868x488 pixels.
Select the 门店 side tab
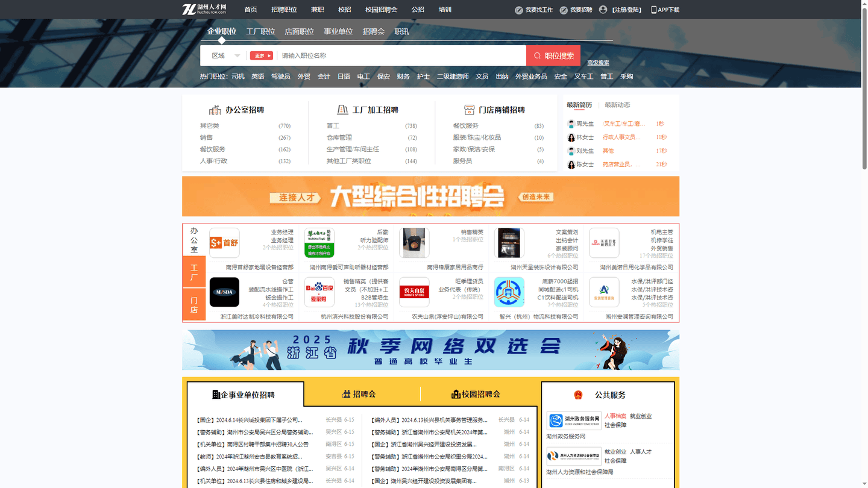[x=194, y=305]
